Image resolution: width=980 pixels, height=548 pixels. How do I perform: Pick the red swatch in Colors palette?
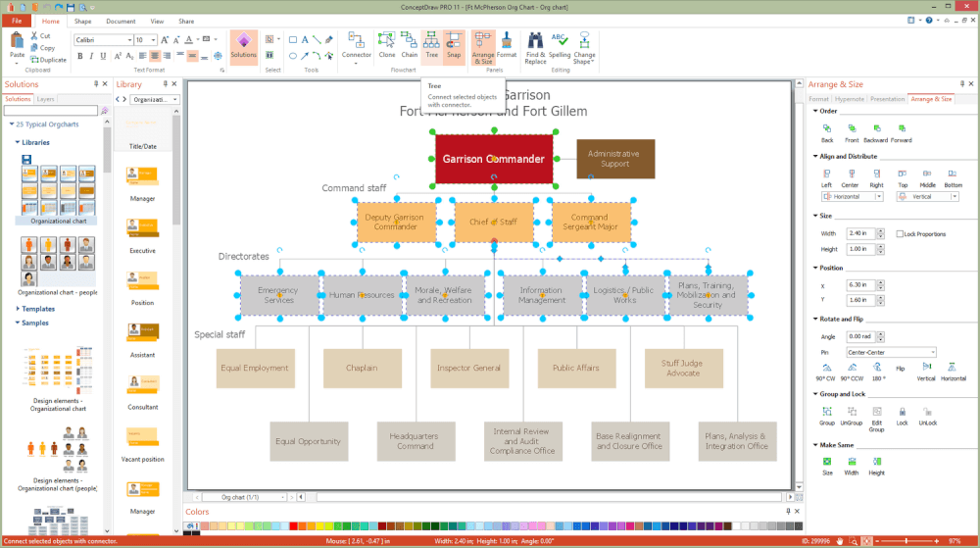coord(293,526)
